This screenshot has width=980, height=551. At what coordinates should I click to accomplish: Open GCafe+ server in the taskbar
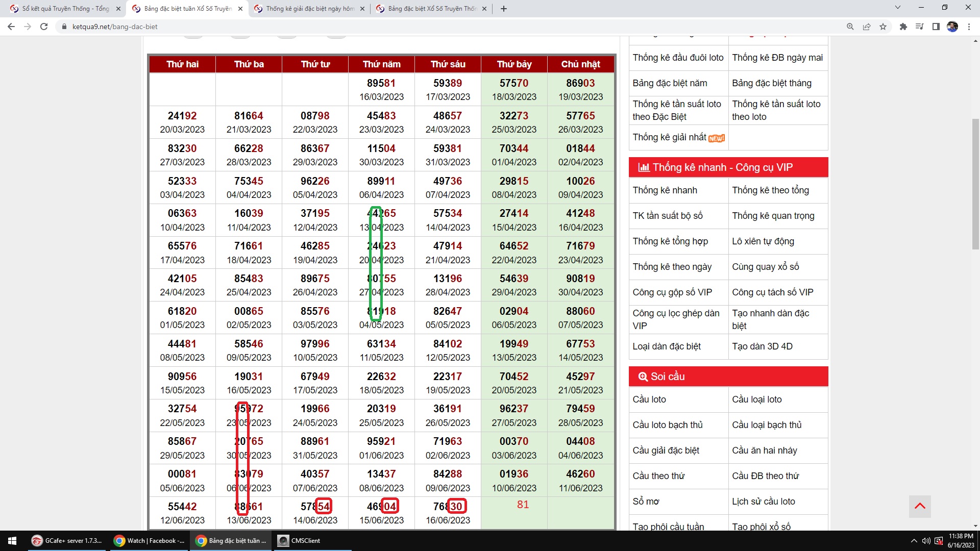[67, 541]
